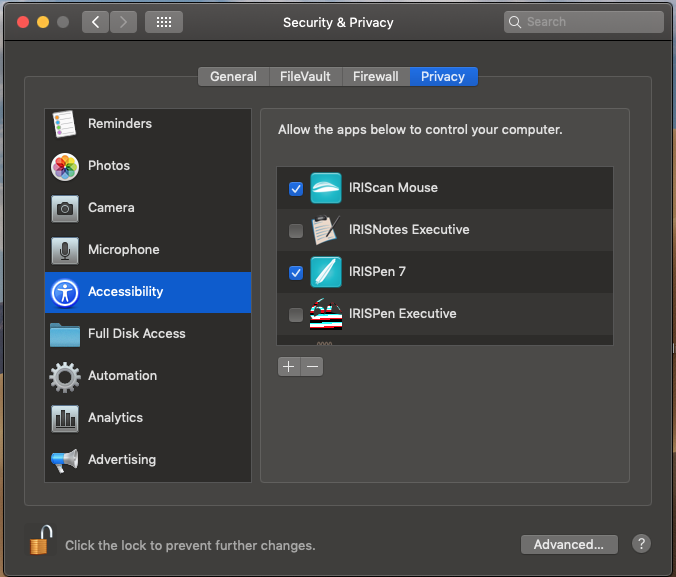
Task: Open the Automation gear icon entry
Action: [65, 376]
